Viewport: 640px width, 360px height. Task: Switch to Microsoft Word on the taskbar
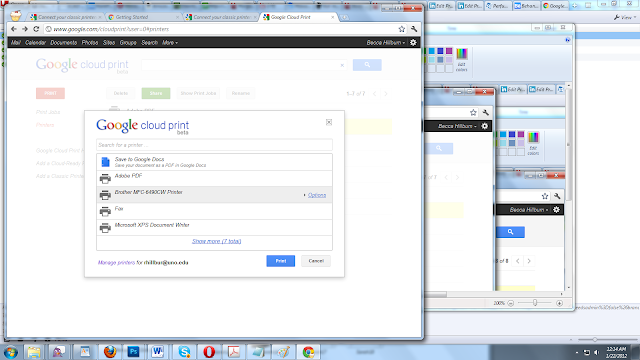[158, 352]
